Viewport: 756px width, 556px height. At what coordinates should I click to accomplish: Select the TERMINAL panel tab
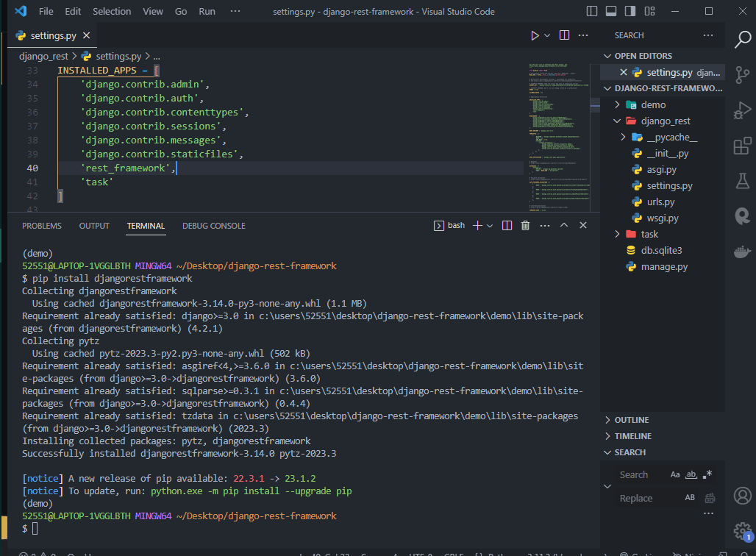146,226
